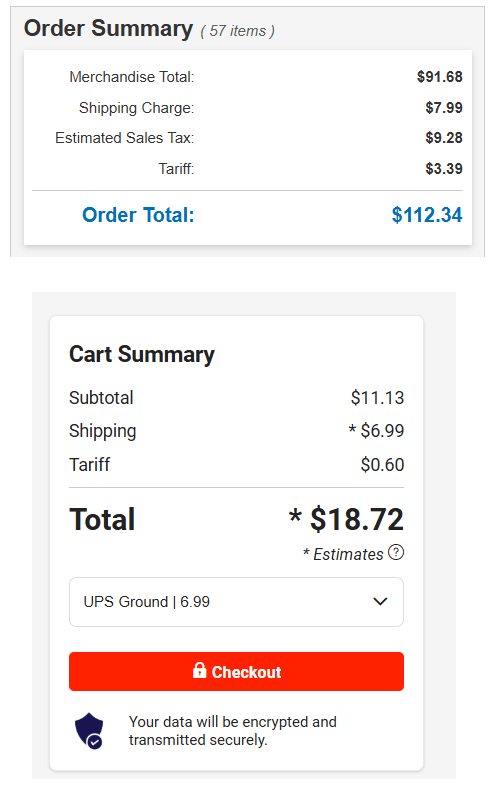Click the Order Summary Tariff value $3.39
This screenshot has height=791, width=500.
click(444, 168)
